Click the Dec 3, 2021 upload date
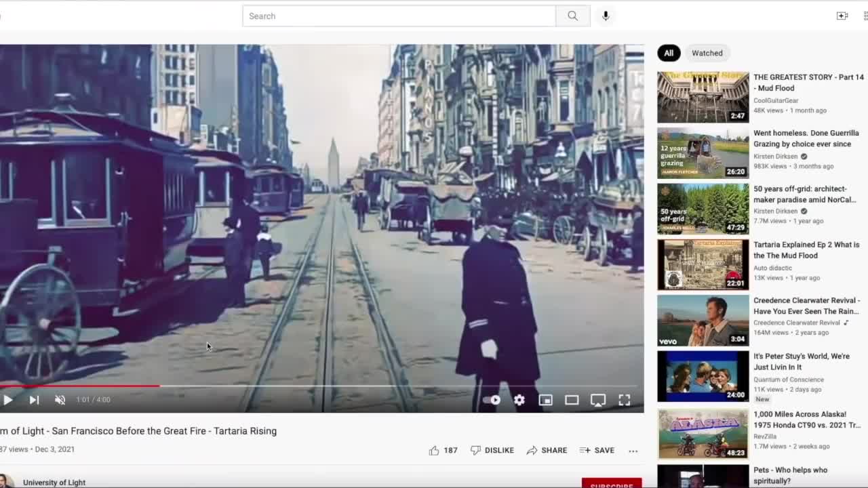868x488 pixels. [x=55, y=449]
